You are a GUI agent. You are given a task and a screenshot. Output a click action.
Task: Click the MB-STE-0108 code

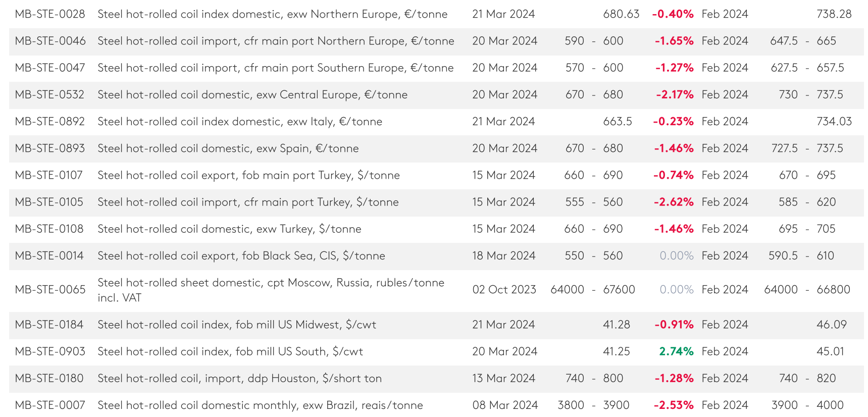click(49, 229)
